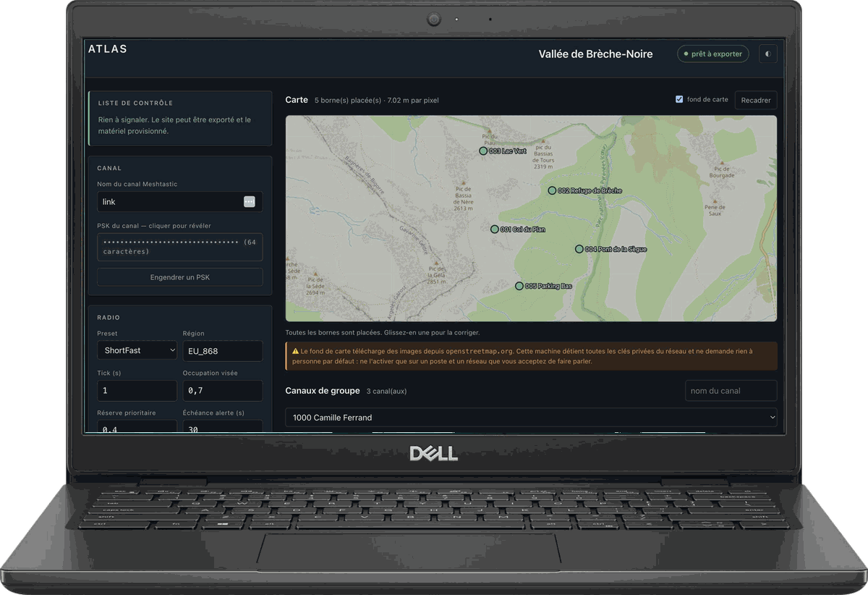This screenshot has height=595, width=868.
Task: Click the LISTE DE CONTRÔLE heading
Action: pyautogui.click(x=135, y=104)
